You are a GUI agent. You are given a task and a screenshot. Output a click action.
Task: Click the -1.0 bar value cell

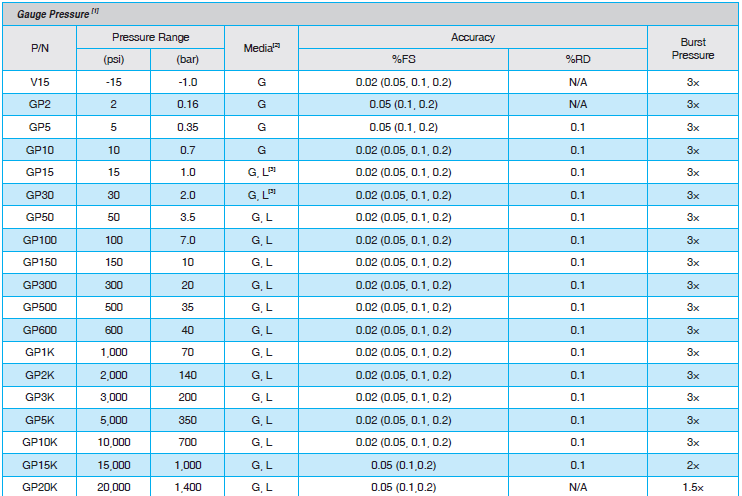pyautogui.click(x=188, y=81)
